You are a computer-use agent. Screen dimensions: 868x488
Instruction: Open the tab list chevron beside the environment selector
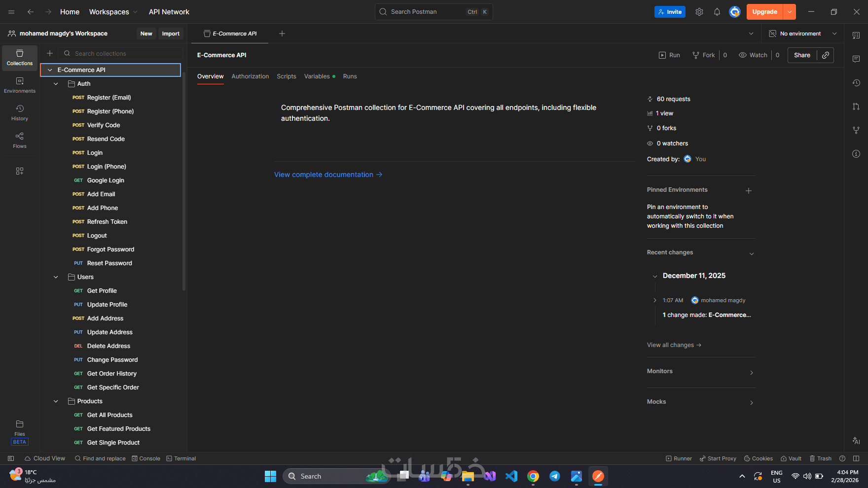(x=751, y=34)
